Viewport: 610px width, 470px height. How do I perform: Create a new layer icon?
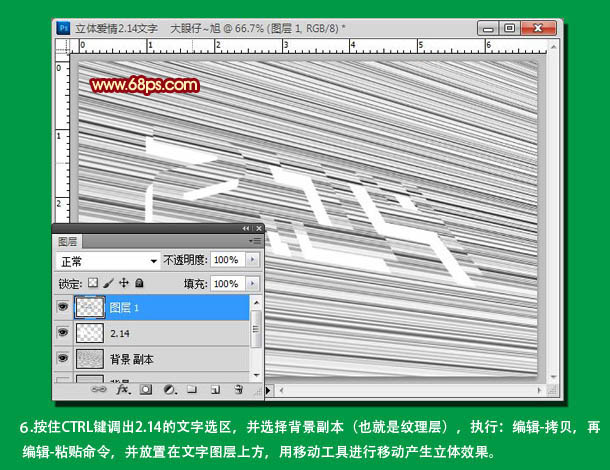[216, 389]
